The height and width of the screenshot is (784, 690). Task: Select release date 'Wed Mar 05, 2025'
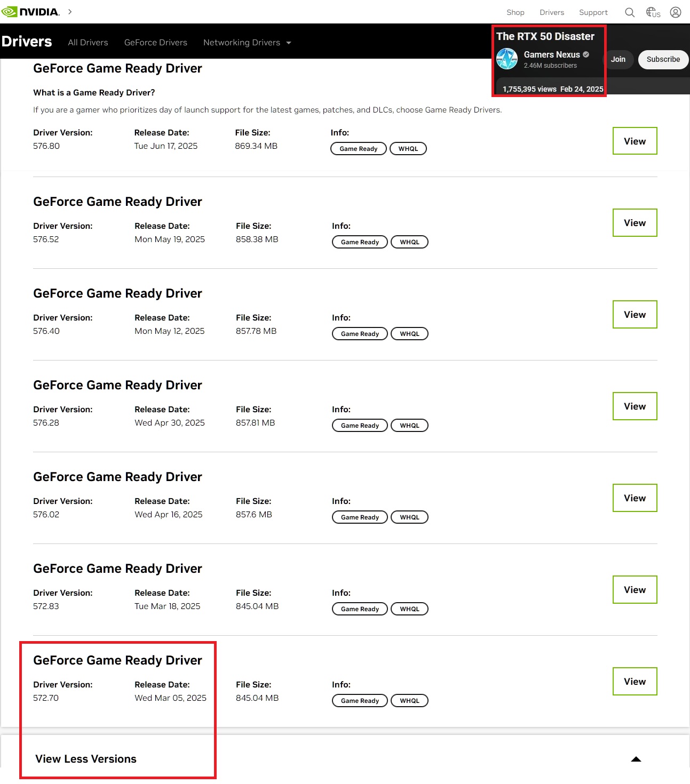[x=170, y=698]
